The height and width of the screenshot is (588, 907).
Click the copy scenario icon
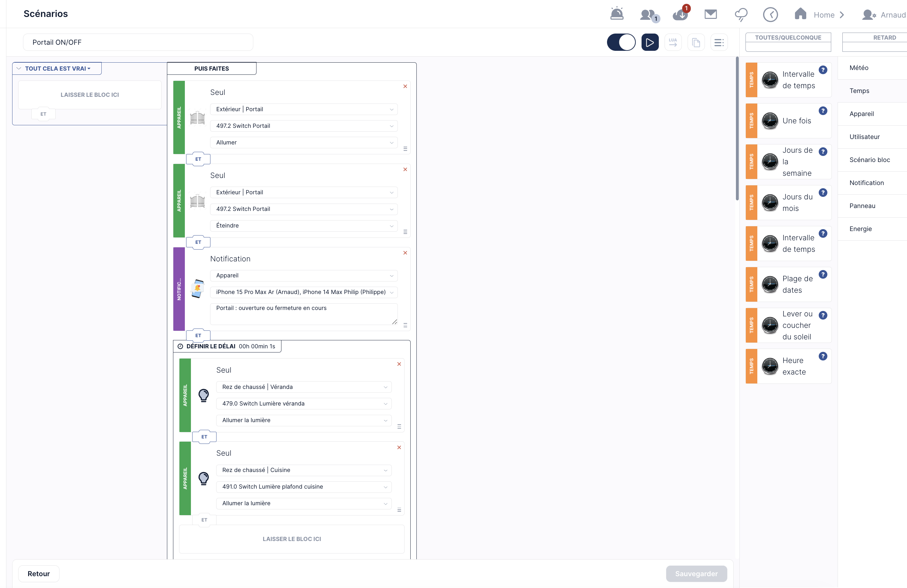coord(696,42)
